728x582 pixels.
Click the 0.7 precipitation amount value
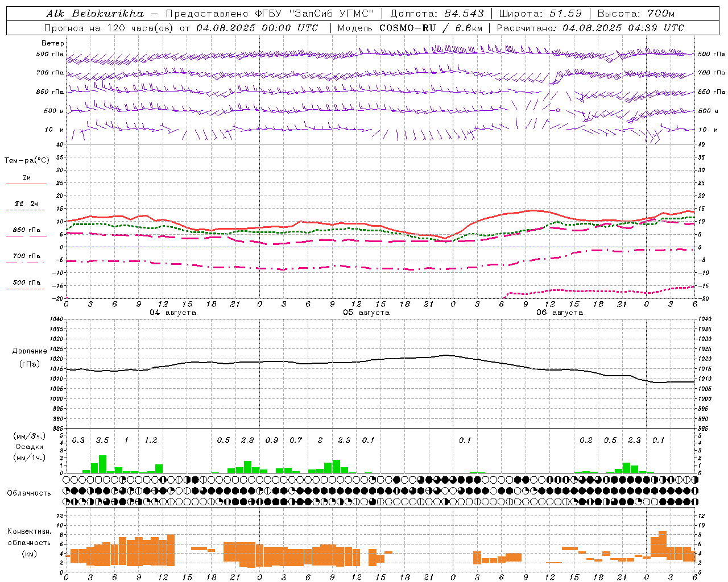pyautogui.click(x=296, y=440)
